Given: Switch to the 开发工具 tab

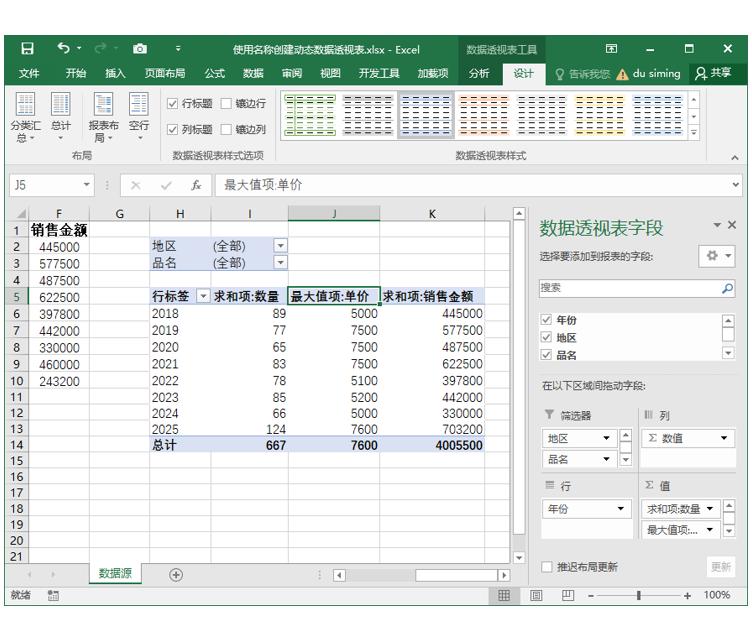Looking at the screenshot, I should click(x=379, y=73).
